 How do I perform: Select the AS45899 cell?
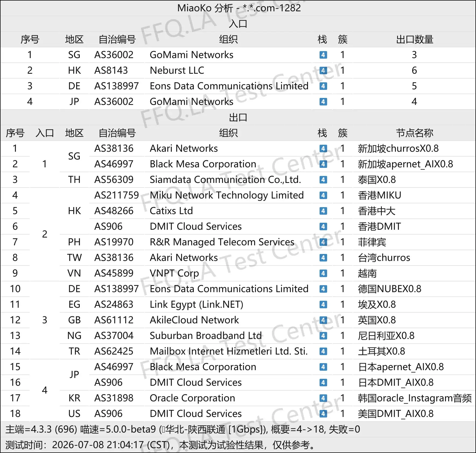click(114, 273)
